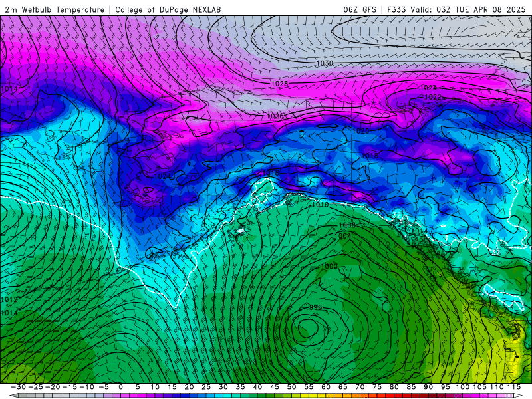Click the 1008 pressure contour label

coord(347,225)
